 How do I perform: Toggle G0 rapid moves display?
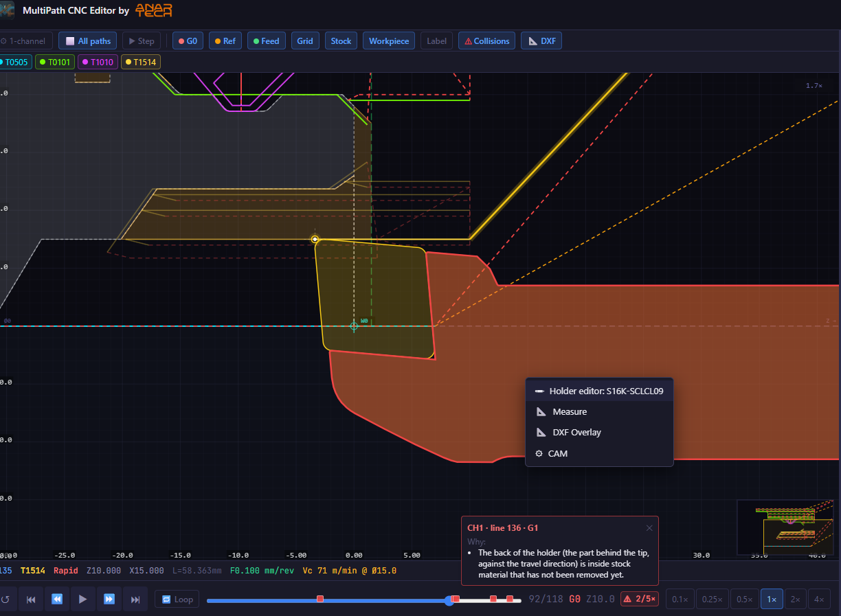(x=188, y=41)
